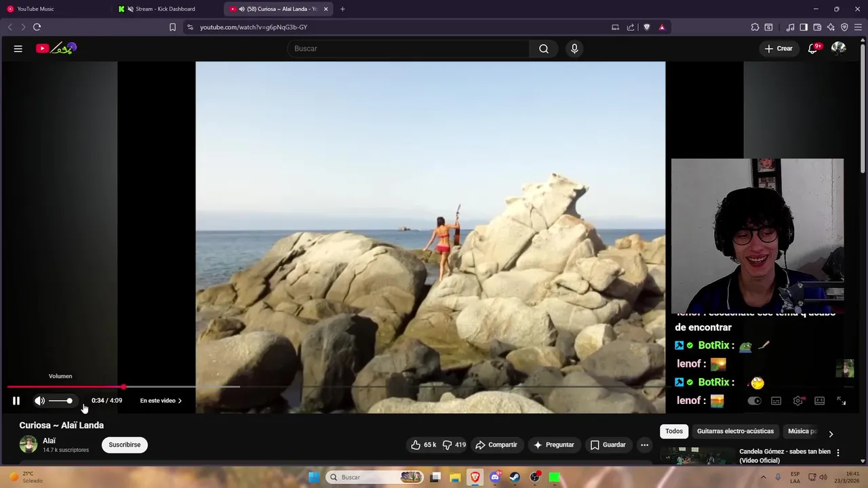The image size is (868, 488).
Task: Open Discord from the taskbar
Action: (495, 477)
